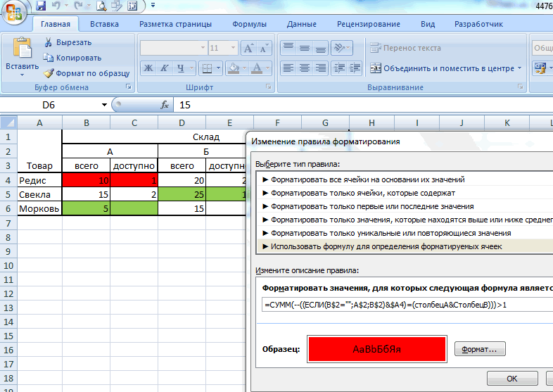Redo the last action
This screenshot has width=553, height=392.
[78, 6]
